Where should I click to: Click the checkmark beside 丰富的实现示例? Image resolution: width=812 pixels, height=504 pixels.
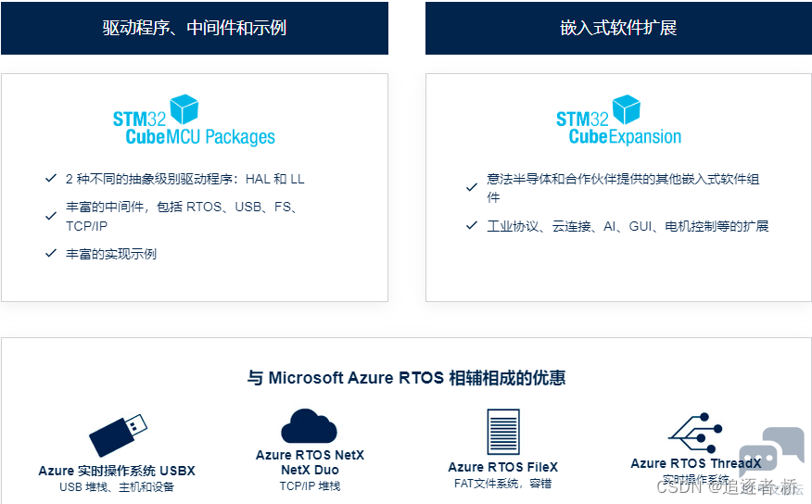(x=51, y=254)
